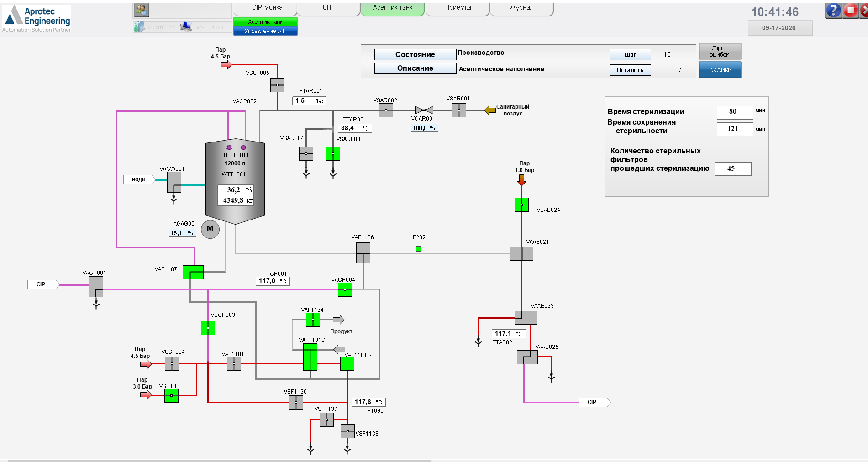Image resolution: width=868 pixels, height=462 pixels.
Task: Select green steam valve VSAE024
Action: coord(521,205)
